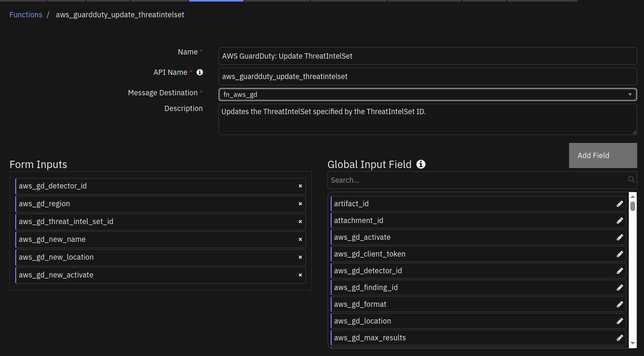Click the global field list scrollbar thumb

point(632,206)
